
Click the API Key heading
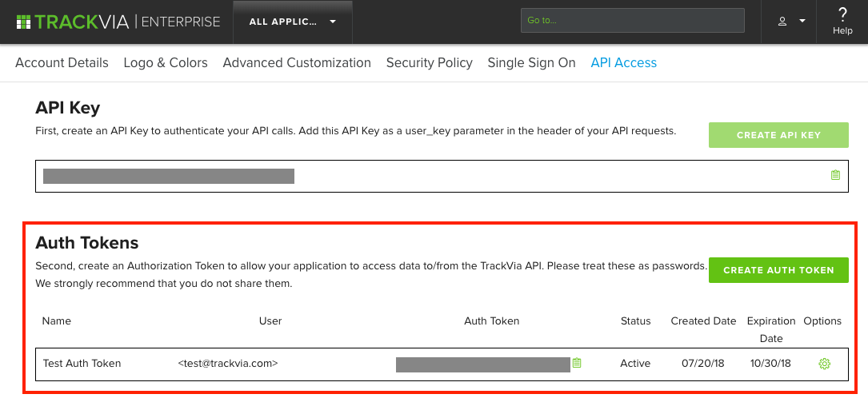point(67,108)
